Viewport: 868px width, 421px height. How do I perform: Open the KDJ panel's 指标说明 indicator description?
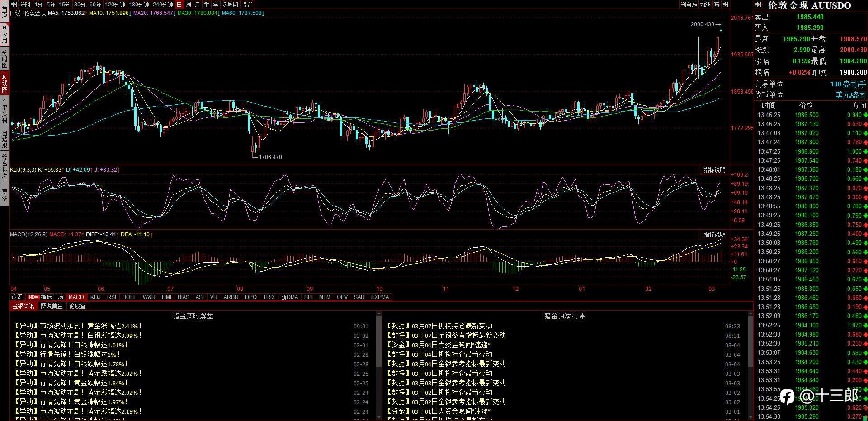pyautogui.click(x=714, y=170)
